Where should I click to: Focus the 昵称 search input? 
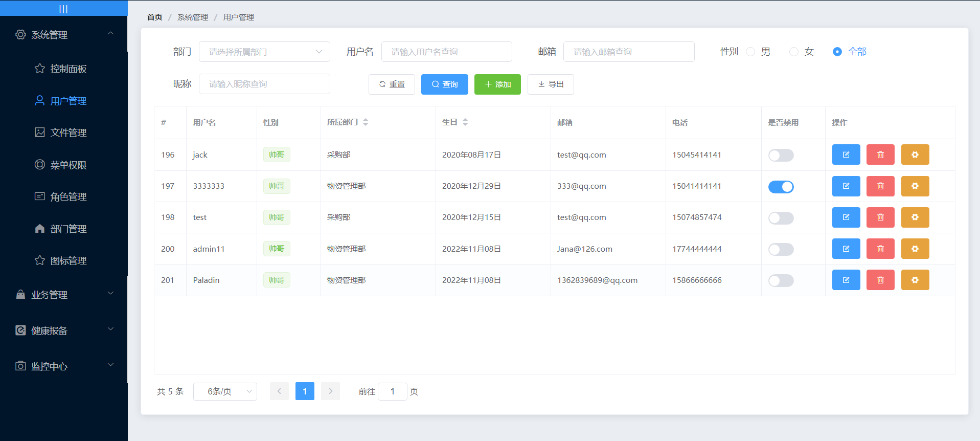click(264, 84)
